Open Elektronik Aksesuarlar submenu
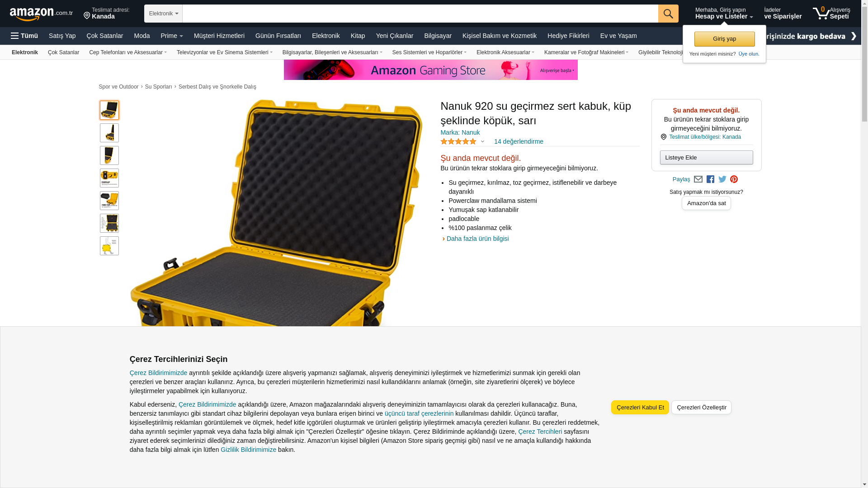The height and width of the screenshot is (488, 868). [x=505, y=52]
